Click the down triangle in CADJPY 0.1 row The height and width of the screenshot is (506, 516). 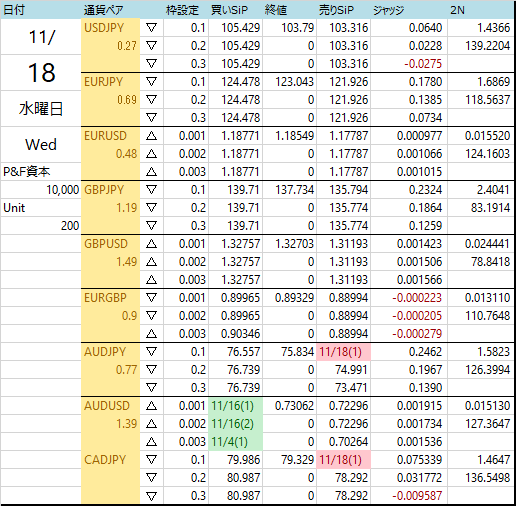(x=151, y=460)
